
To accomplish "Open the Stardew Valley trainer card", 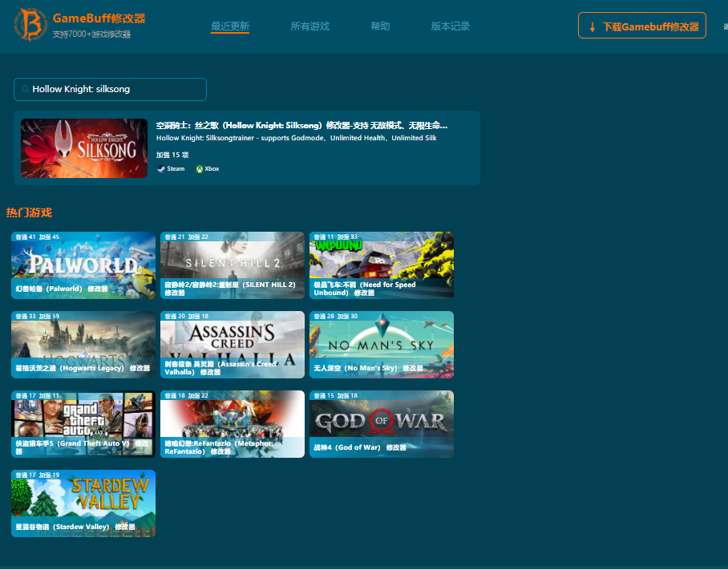I will (x=83, y=503).
